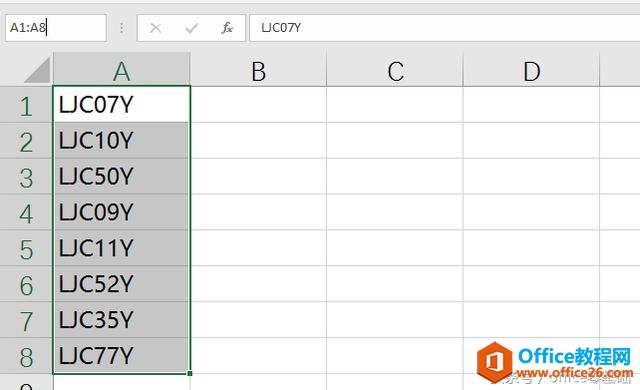Select column B header
The image size is (640, 390).
pos(258,70)
